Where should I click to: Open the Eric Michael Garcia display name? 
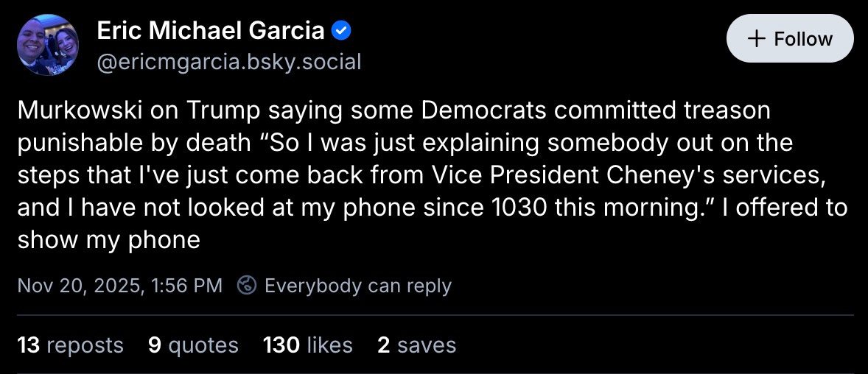tap(211, 31)
